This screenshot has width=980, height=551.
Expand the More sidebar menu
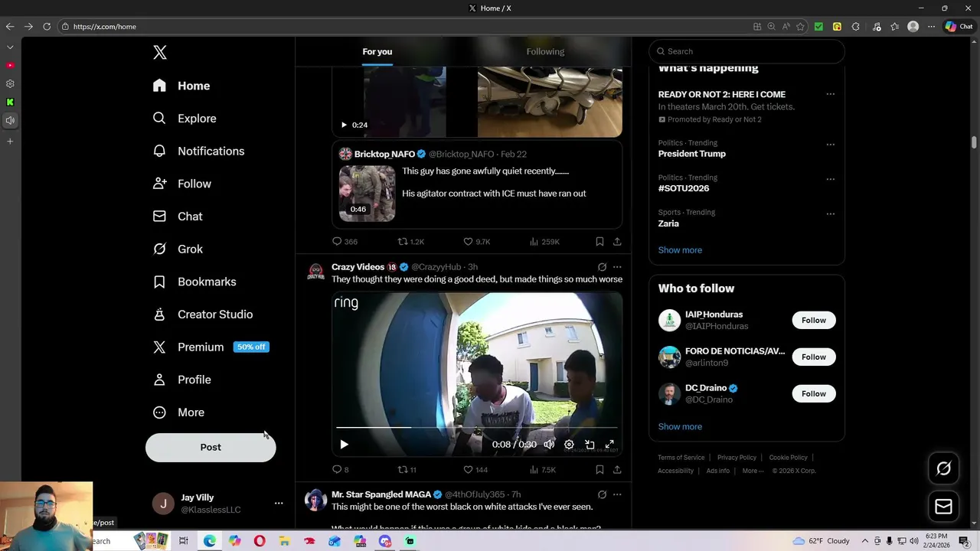point(179,412)
